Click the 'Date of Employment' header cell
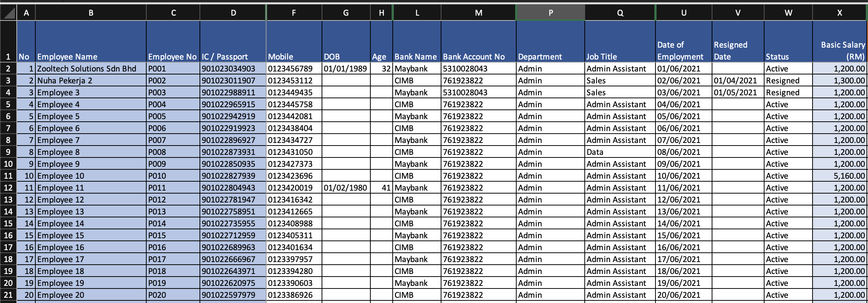The image size is (868, 303). [x=684, y=41]
